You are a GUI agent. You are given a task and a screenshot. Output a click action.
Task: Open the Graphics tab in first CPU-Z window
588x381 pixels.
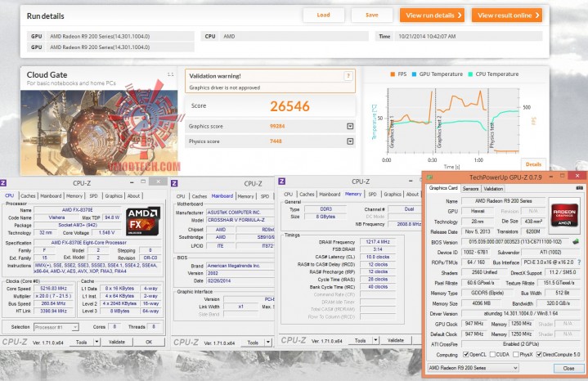pyautogui.click(x=114, y=195)
